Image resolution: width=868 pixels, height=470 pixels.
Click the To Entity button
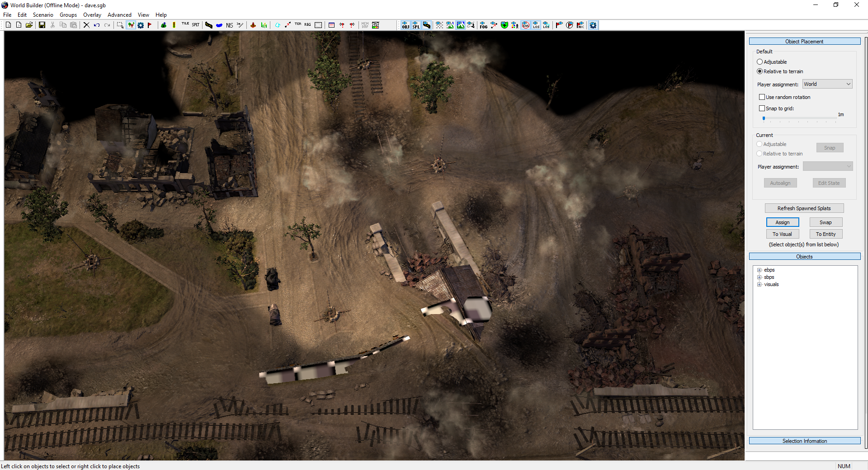826,234
